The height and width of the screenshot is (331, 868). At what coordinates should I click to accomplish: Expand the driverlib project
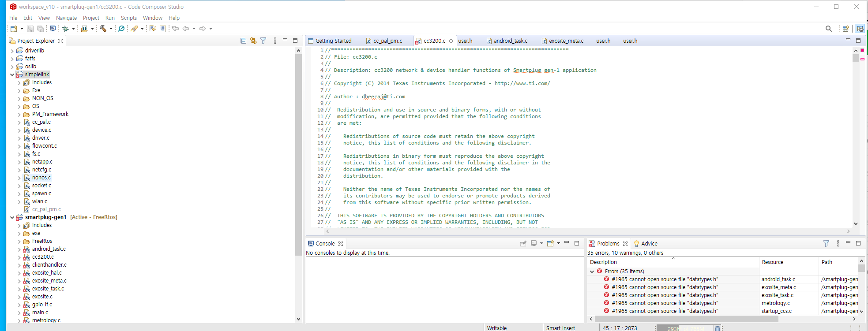pos(12,51)
